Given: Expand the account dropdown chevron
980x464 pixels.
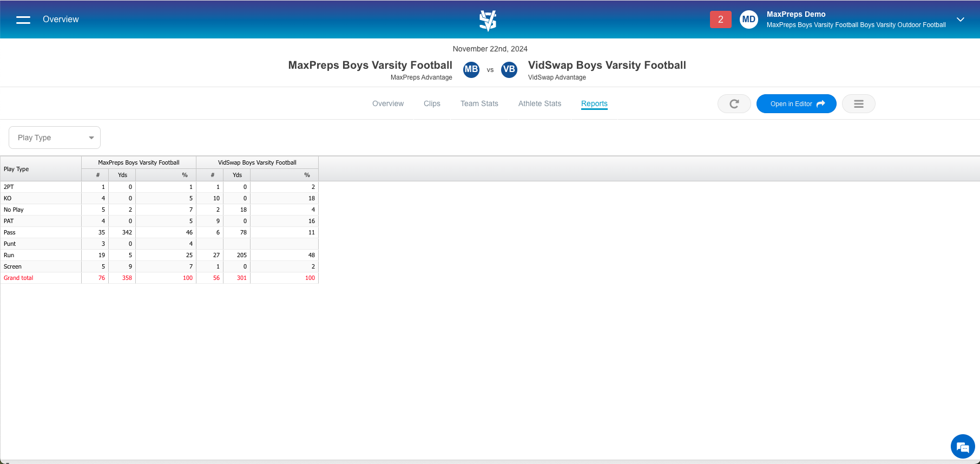Looking at the screenshot, I should [x=961, y=19].
